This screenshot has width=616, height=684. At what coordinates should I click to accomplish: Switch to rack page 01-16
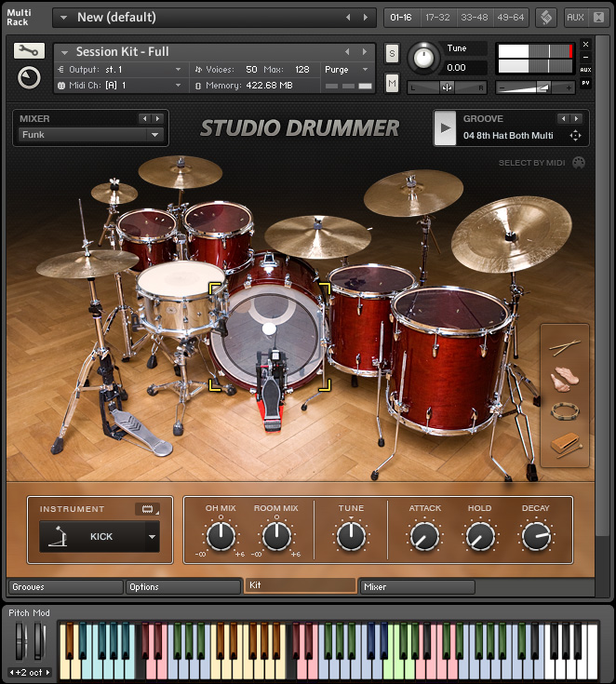(401, 18)
